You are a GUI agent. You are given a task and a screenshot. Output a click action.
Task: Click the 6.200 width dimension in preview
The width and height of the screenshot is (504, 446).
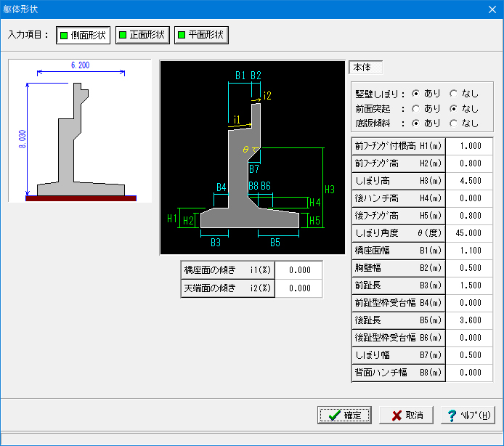click(x=81, y=65)
